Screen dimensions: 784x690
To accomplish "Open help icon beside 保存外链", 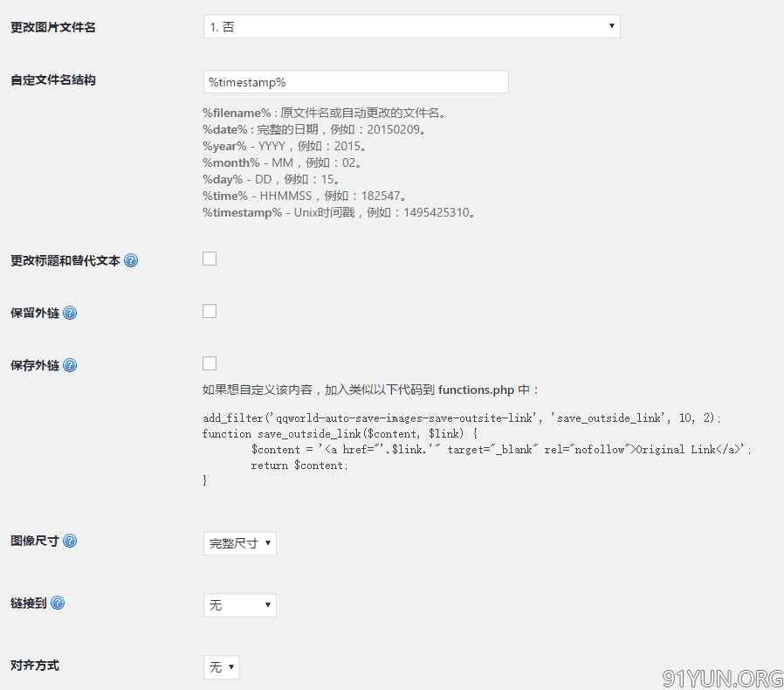I will point(70,366).
